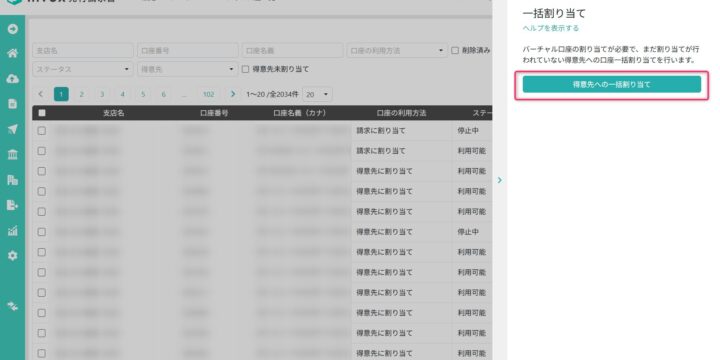Open the cloud upload icon in the sidebar

[x=12, y=79]
